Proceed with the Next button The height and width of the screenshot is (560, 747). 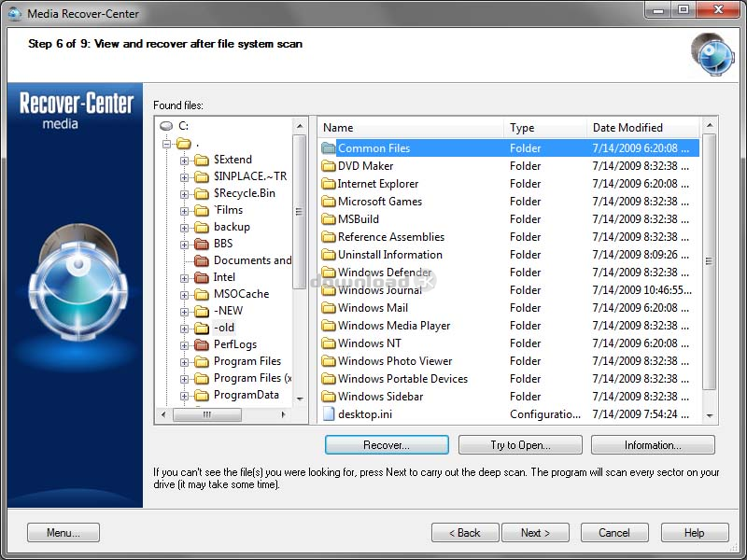535,532
